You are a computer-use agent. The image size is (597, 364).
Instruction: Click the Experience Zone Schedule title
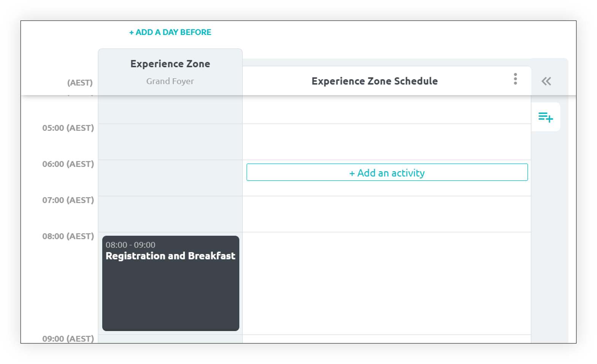pyautogui.click(x=374, y=81)
